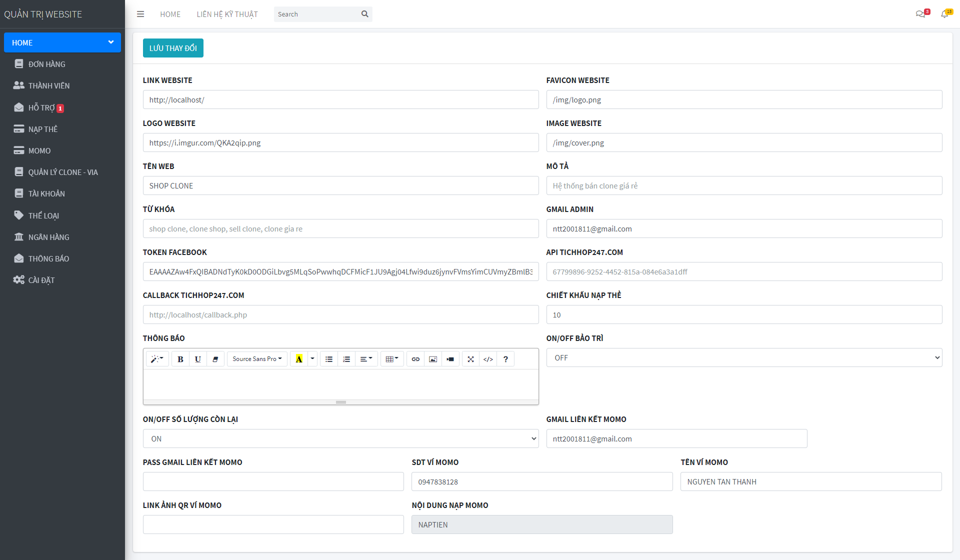Go to QUẢN LÝ CLONE - VIA menu

coord(63,172)
